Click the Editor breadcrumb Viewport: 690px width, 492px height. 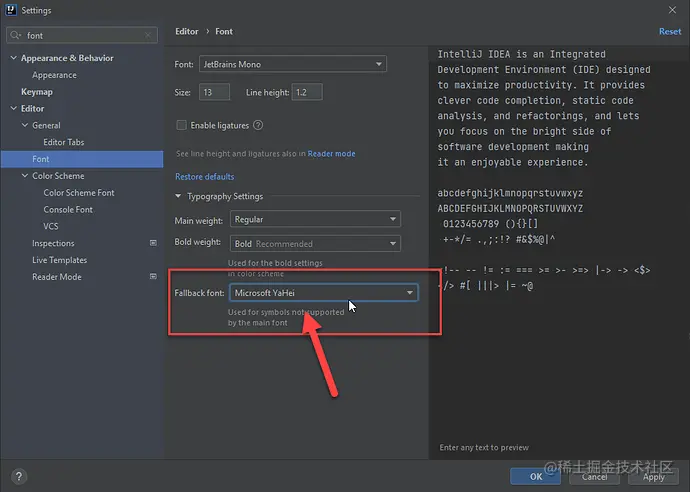point(187,31)
